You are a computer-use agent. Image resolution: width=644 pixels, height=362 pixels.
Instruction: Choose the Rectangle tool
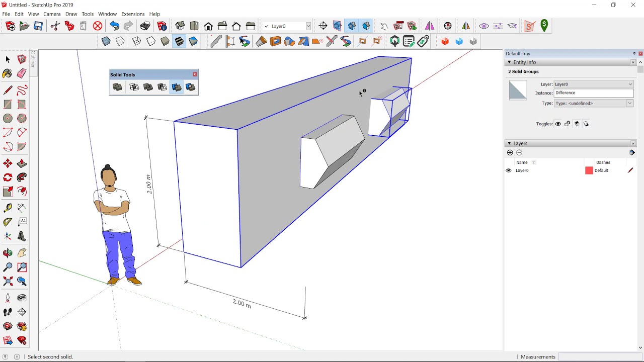8,104
